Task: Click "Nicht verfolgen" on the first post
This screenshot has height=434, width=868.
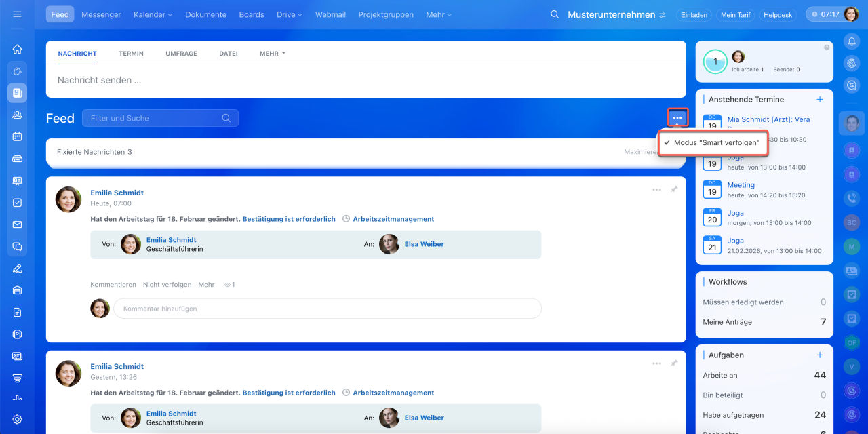Action: [167, 285]
